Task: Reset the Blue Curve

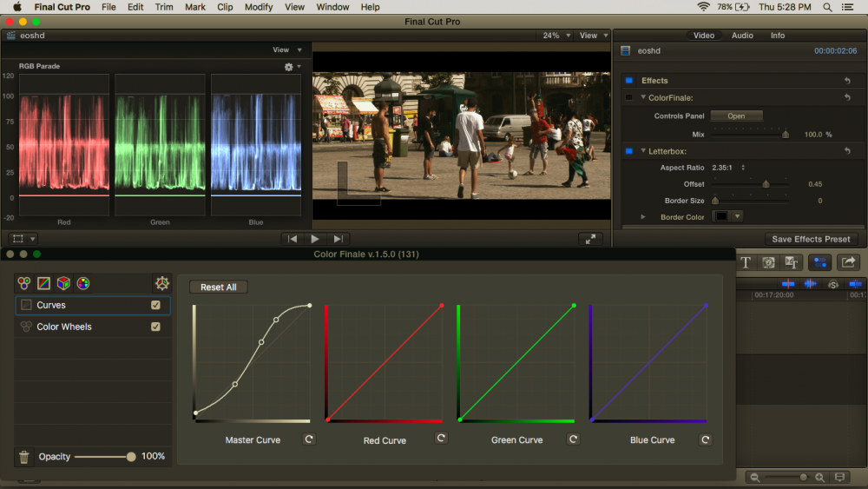Action: pyautogui.click(x=705, y=439)
